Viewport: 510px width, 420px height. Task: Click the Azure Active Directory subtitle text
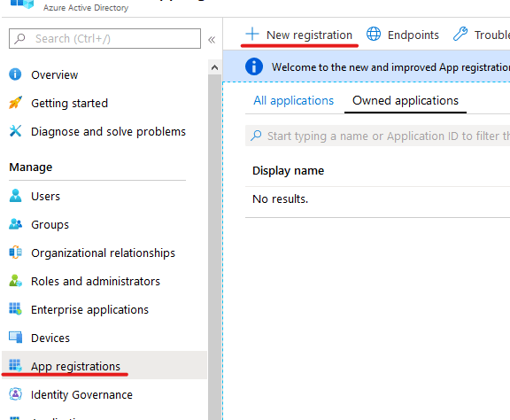pyautogui.click(x=86, y=7)
